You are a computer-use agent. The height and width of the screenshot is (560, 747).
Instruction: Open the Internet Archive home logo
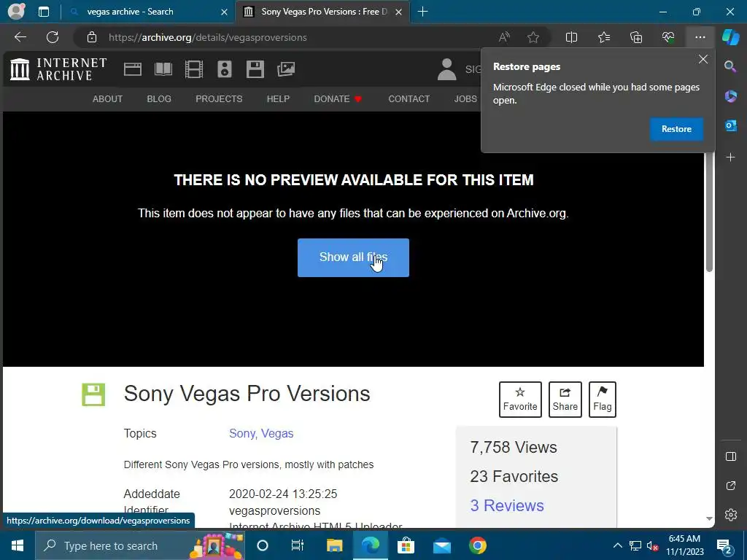(x=58, y=69)
